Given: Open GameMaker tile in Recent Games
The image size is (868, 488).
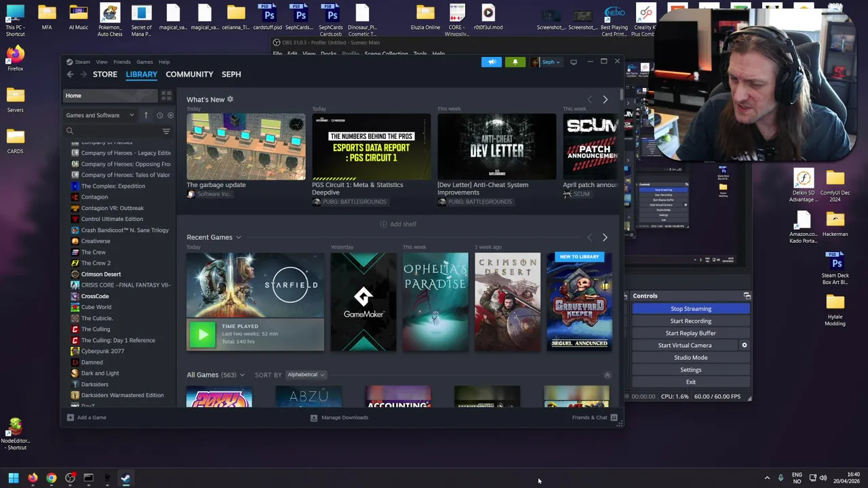Looking at the screenshot, I should tap(363, 302).
